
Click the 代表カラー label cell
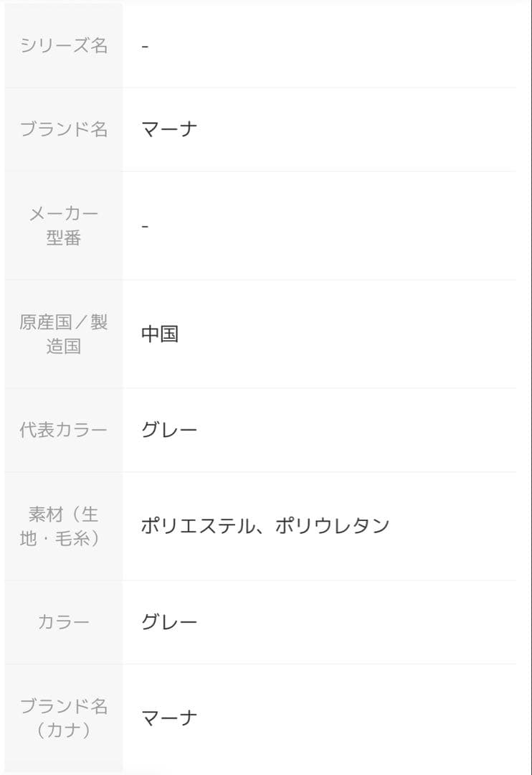(x=64, y=430)
